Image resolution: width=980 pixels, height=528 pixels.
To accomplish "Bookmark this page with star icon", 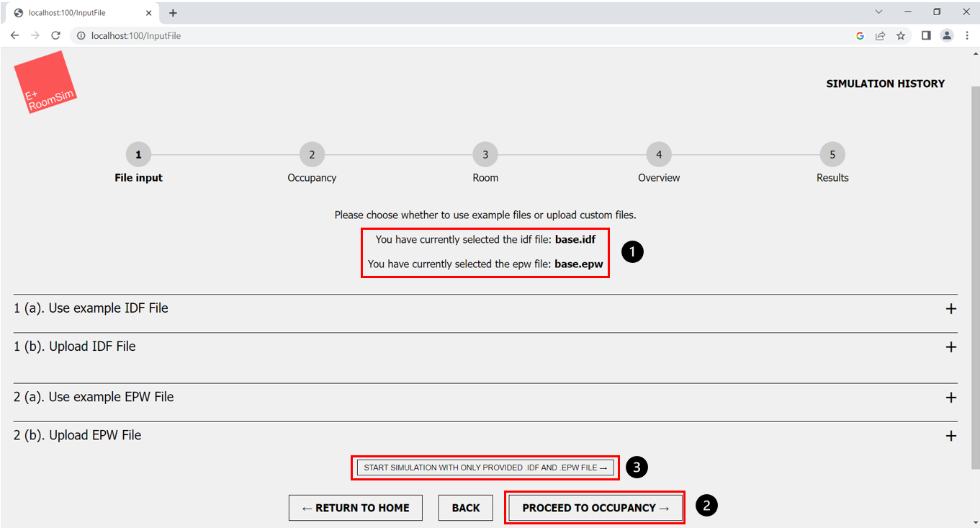I will pyautogui.click(x=900, y=35).
